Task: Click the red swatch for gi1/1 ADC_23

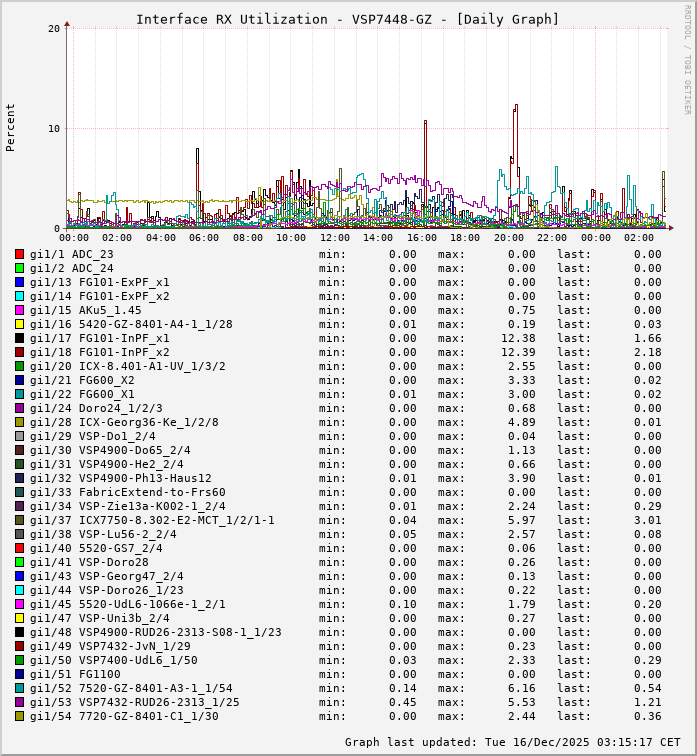Action: click(x=19, y=254)
